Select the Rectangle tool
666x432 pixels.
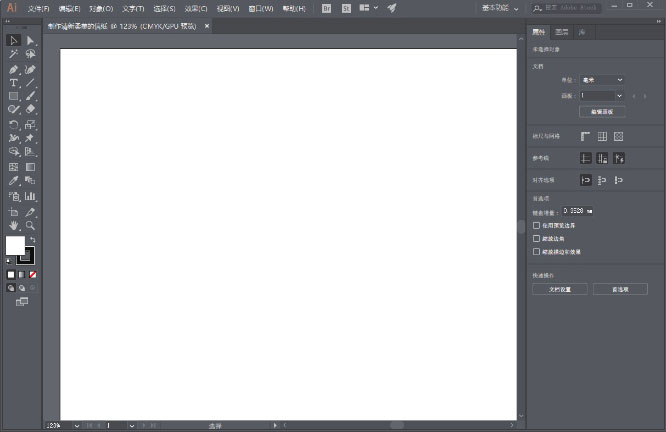point(14,97)
